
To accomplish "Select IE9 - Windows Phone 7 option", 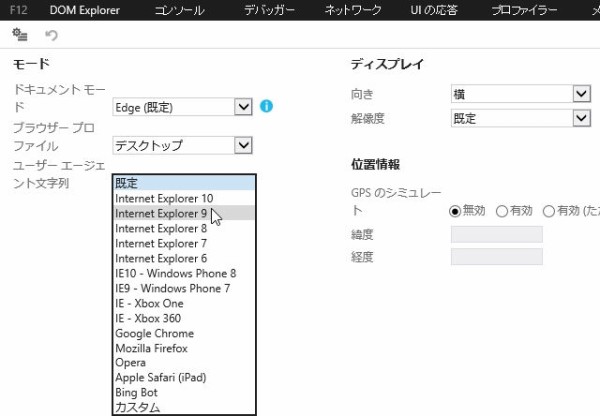I will (184, 288).
